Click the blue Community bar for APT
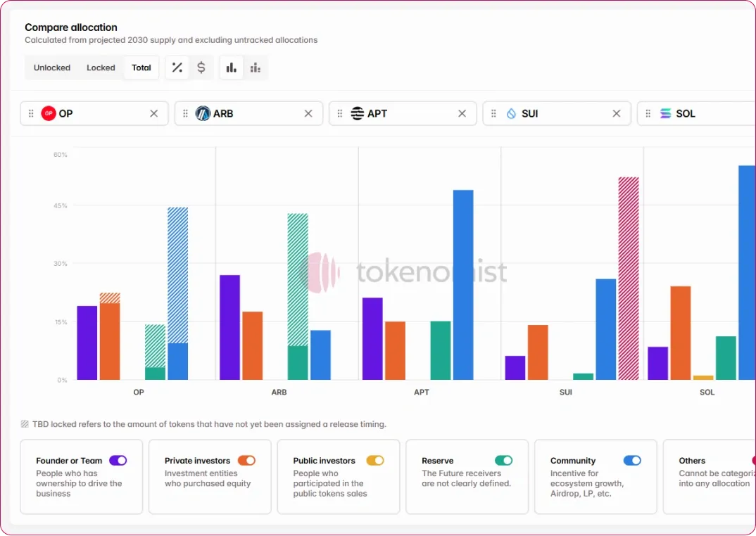 [463, 285]
